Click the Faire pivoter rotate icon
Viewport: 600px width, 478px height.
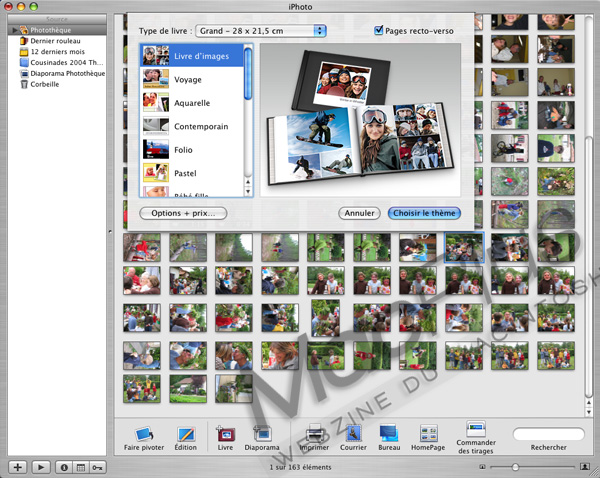click(144, 434)
